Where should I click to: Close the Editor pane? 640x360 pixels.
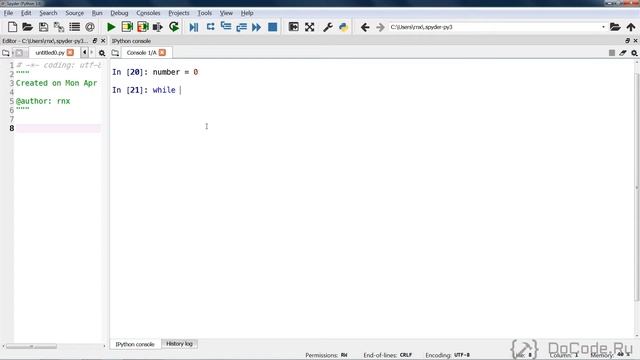coord(103,41)
